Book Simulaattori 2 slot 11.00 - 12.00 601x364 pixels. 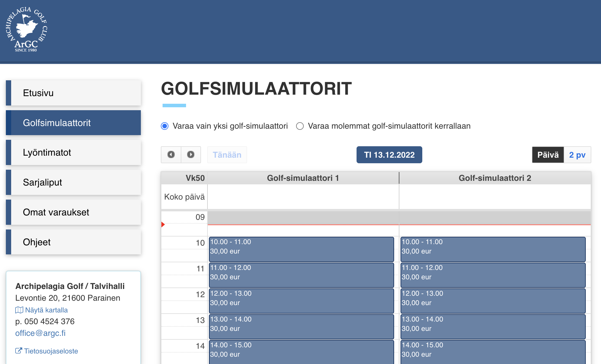[493, 275]
